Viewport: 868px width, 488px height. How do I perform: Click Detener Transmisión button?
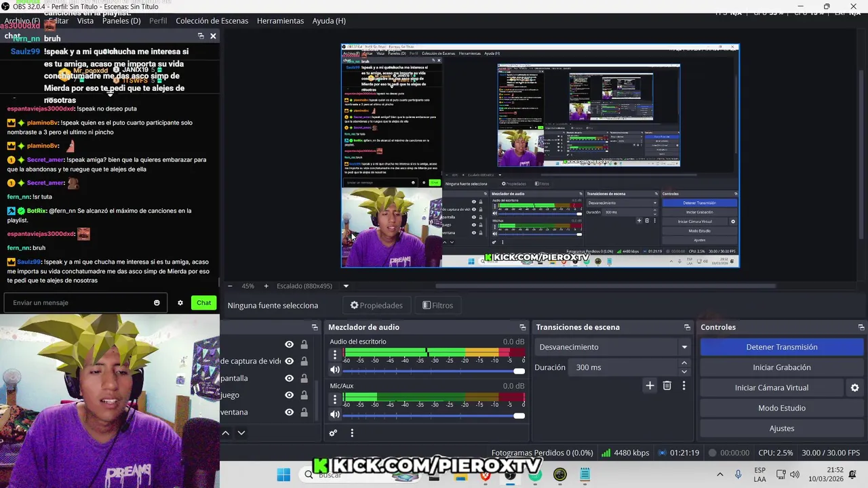[x=782, y=347]
